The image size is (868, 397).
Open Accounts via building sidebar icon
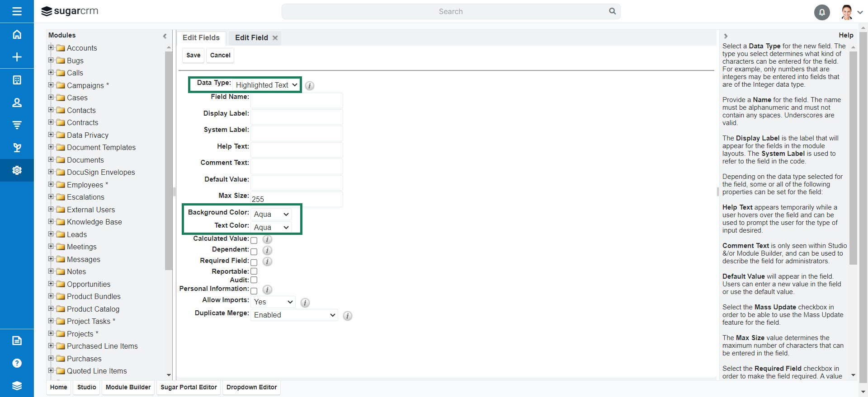pos(17,80)
